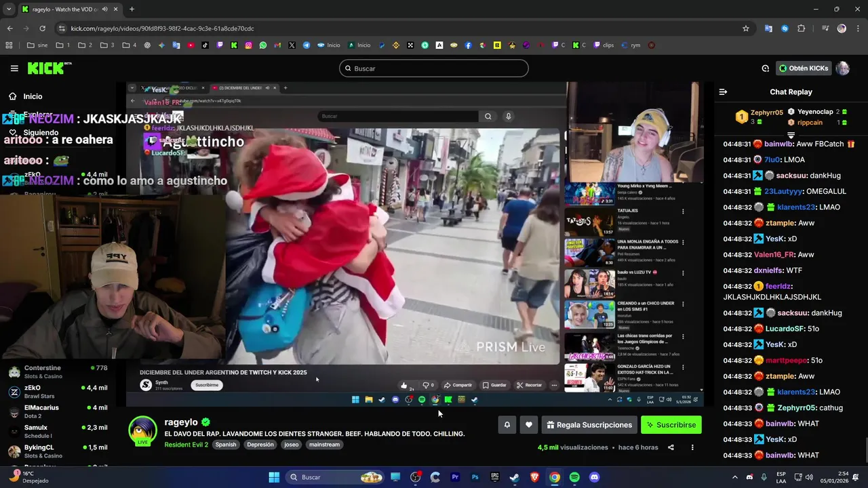This screenshot has height=488, width=868.
Task: Reload the page with the refresh icon
Action: 42,28
